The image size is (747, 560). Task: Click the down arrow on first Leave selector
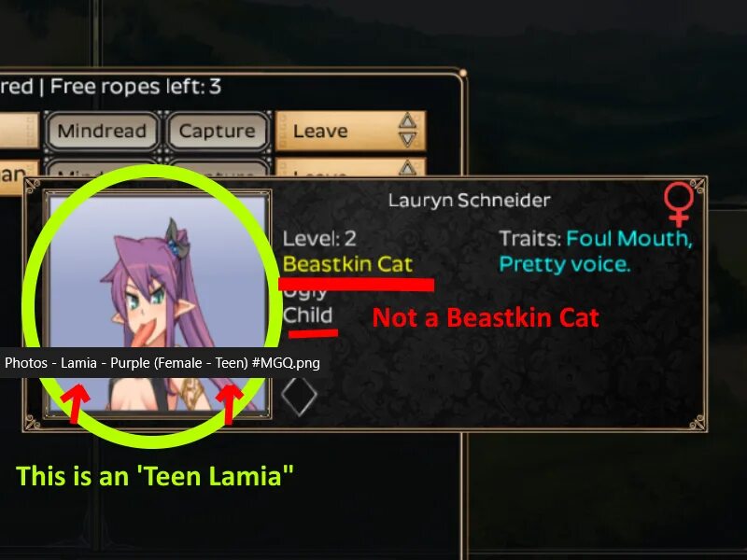coord(407,141)
